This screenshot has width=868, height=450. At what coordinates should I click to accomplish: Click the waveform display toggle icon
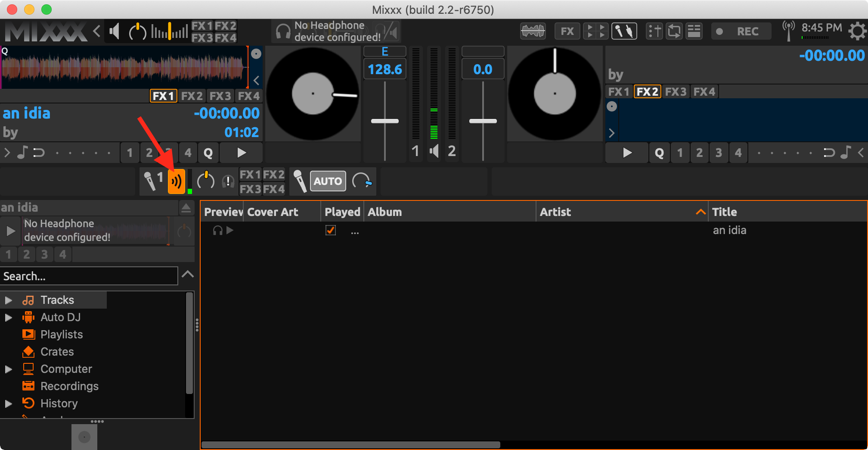click(533, 31)
